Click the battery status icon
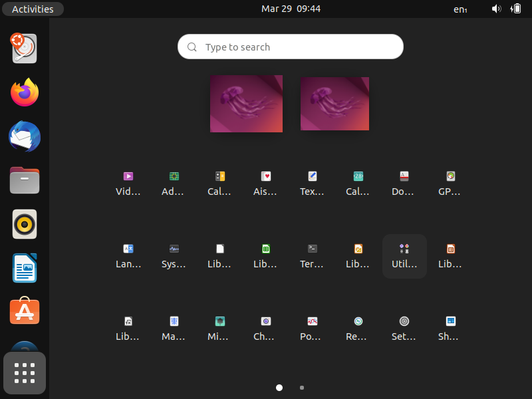 pos(516,9)
